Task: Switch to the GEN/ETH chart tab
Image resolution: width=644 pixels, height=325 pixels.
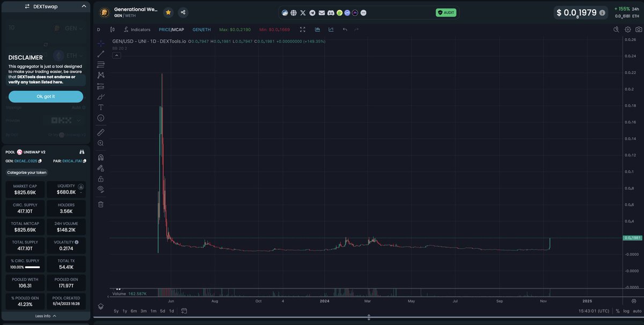Action: pyautogui.click(x=201, y=29)
